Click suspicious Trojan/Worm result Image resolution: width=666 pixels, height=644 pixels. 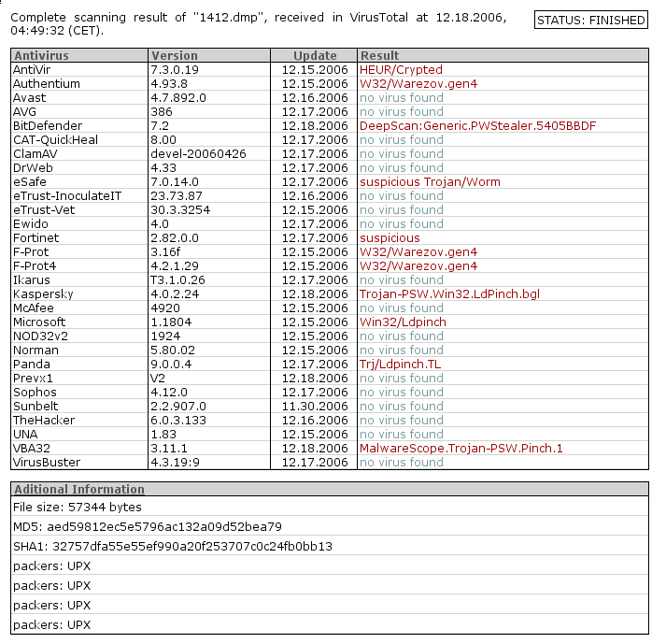(430, 182)
